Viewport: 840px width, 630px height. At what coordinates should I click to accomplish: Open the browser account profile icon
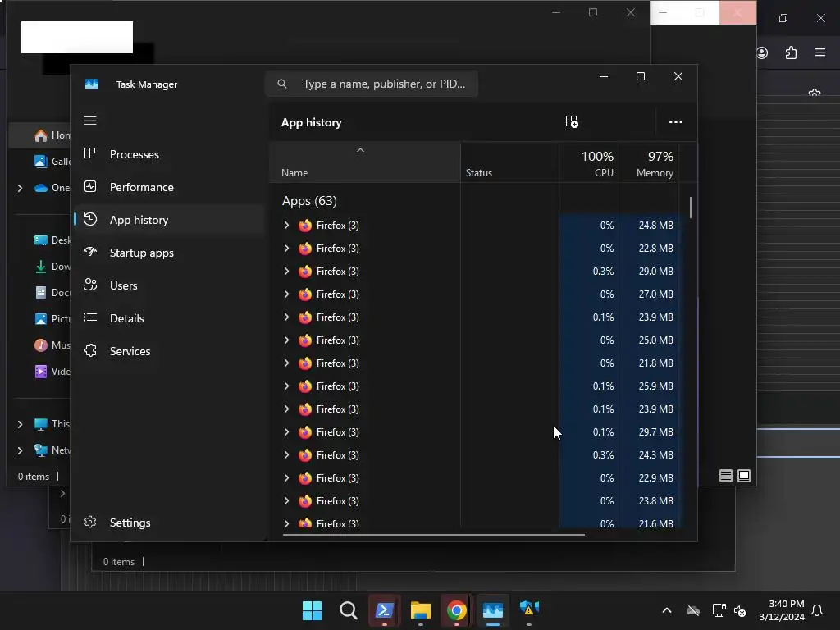[x=762, y=52]
